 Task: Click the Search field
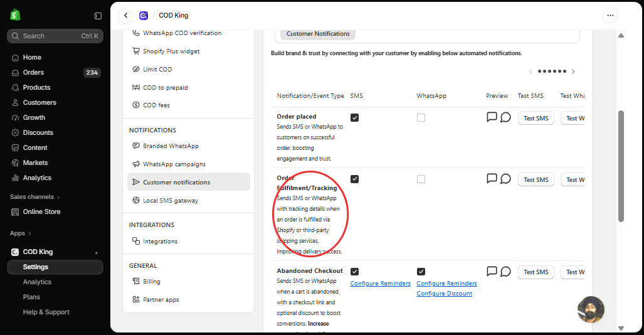pyautogui.click(x=55, y=36)
